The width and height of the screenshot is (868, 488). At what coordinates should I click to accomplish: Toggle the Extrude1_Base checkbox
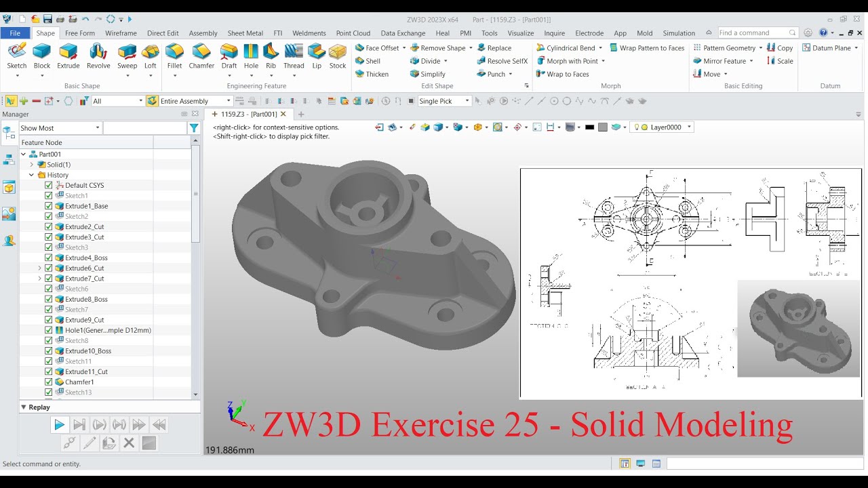49,206
